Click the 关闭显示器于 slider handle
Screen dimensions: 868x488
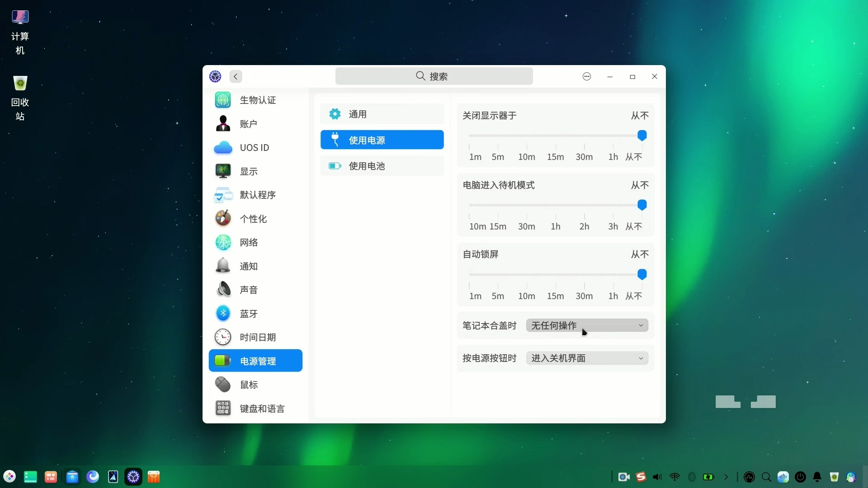point(642,136)
